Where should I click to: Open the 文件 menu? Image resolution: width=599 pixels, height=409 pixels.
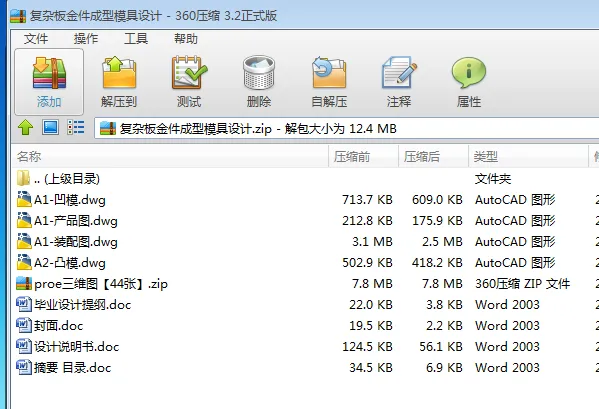pyautogui.click(x=36, y=39)
